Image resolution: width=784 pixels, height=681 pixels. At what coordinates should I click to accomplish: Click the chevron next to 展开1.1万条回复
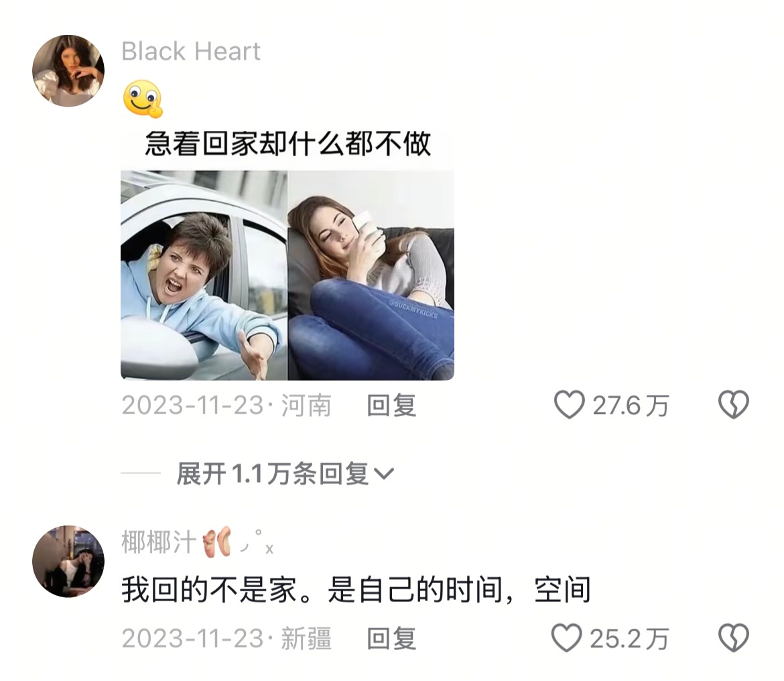(x=383, y=473)
